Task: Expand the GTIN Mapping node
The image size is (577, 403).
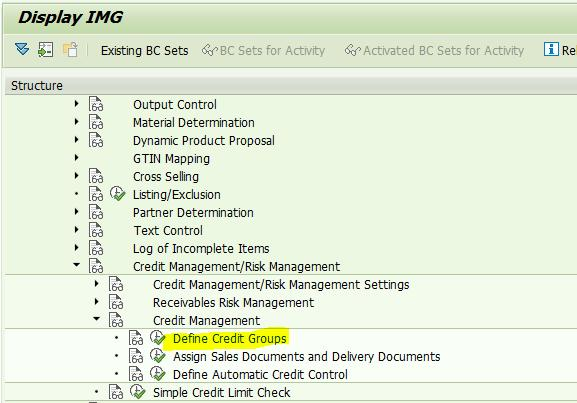Action: tap(77, 158)
